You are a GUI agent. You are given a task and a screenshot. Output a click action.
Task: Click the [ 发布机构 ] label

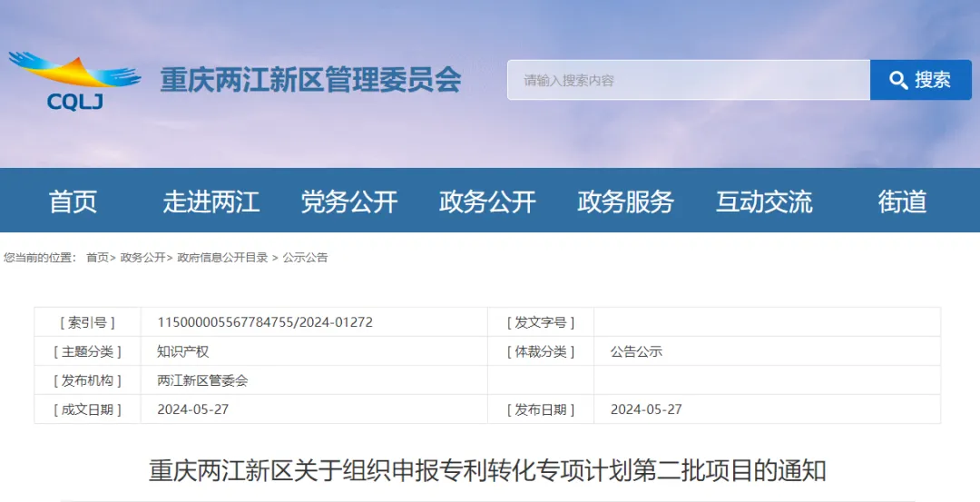87,380
